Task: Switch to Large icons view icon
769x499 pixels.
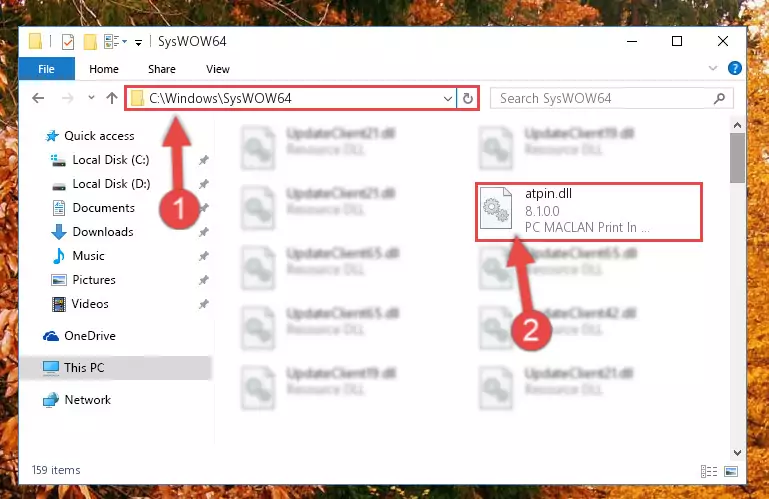Action: pyautogui.click(x=731, y=472)
